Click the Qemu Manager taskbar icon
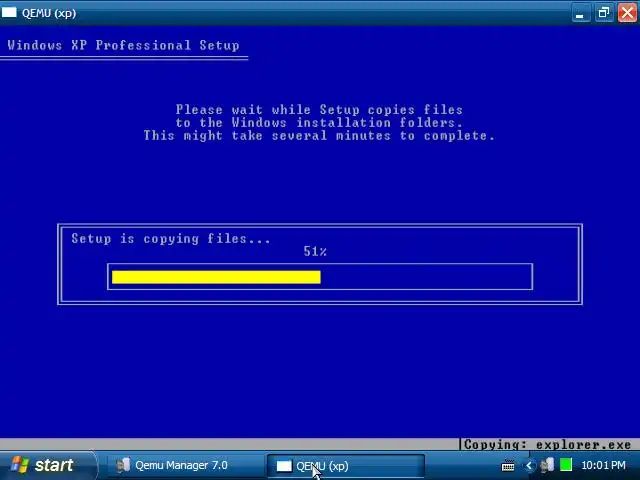This screenshot has width=640, height=480. tap(123, 465)
